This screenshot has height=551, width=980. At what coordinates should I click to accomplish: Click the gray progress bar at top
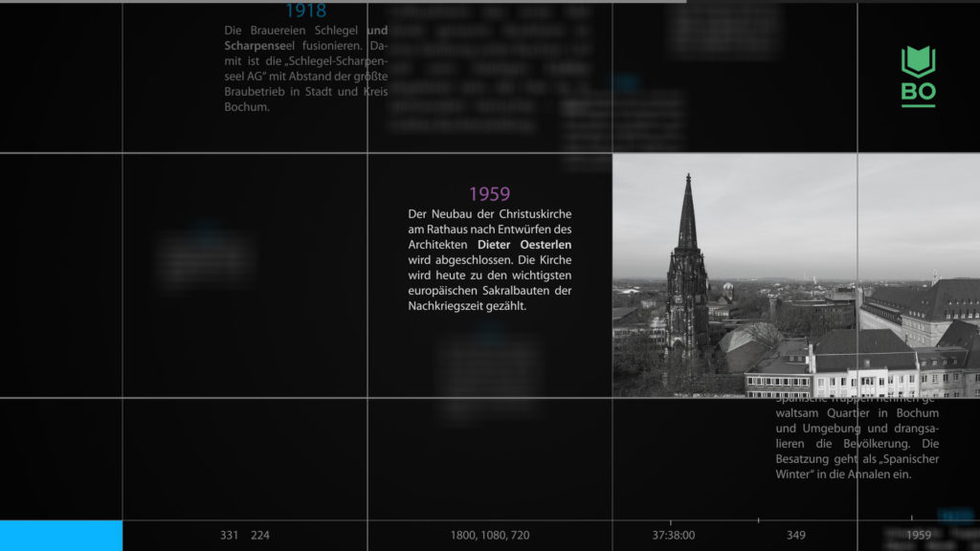[343, 2]
